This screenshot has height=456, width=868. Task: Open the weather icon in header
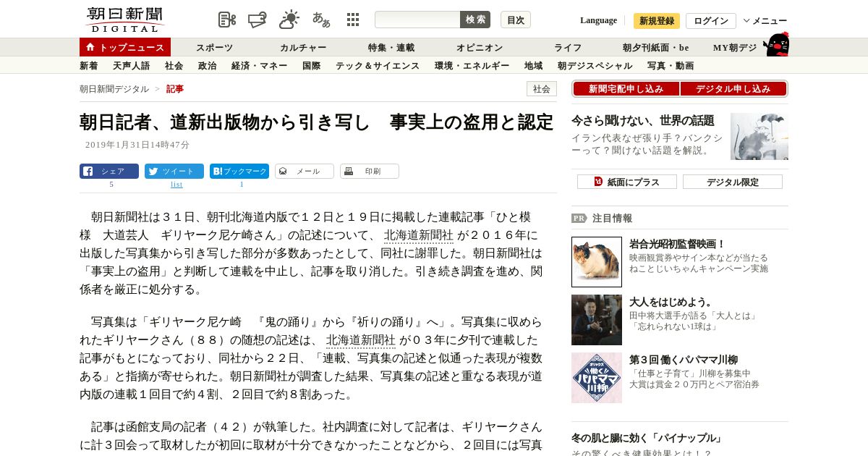click(x=289, y=20)
